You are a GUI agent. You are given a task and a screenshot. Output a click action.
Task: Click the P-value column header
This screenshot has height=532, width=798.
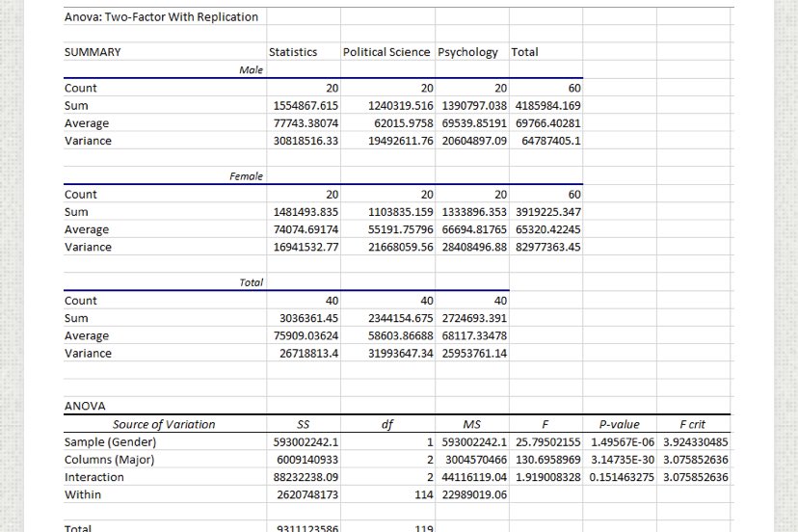click(620, 424)
